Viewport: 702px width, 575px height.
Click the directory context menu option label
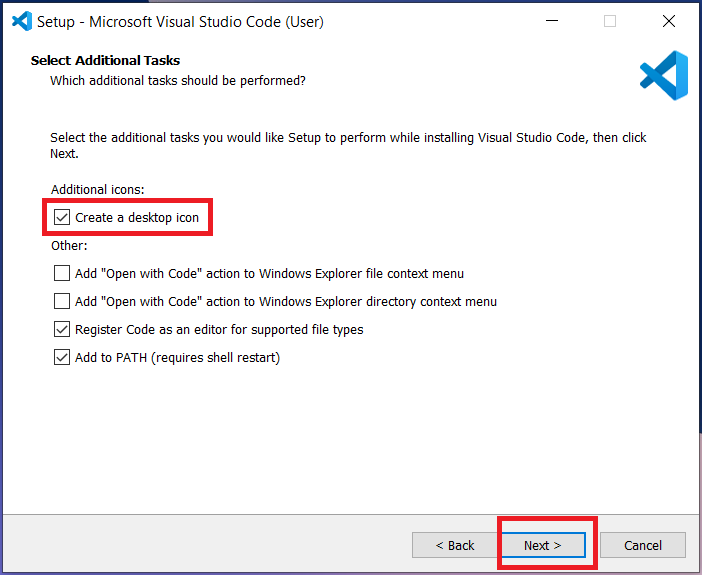[x=286, y=302]
